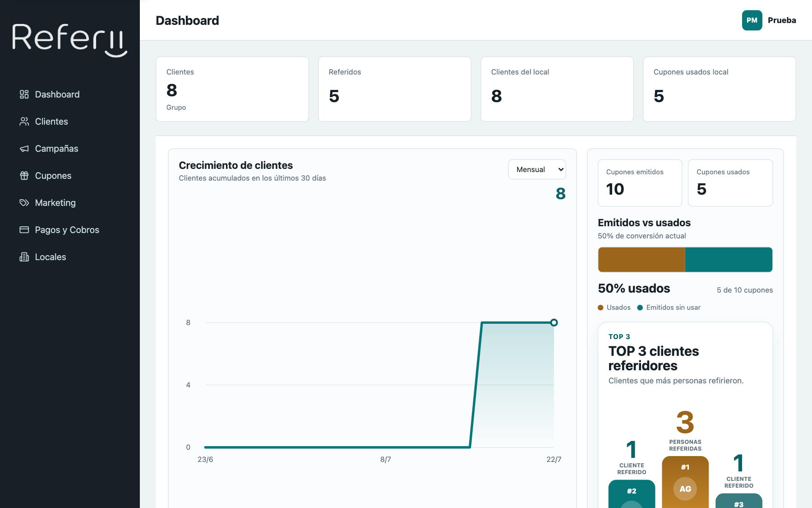812x508 pixels.
Task: Click the 'TOP 3 clientes referidores' title
Action: click(654, 358)
